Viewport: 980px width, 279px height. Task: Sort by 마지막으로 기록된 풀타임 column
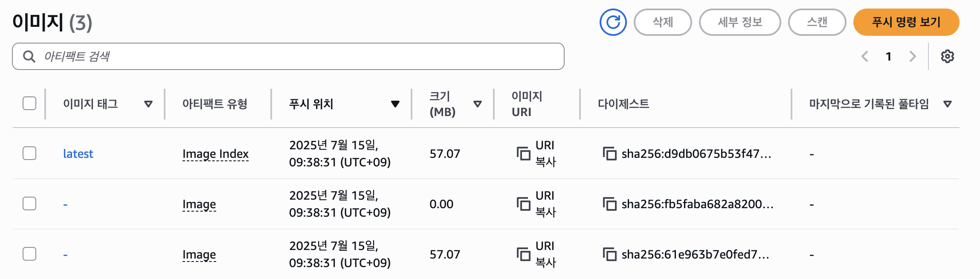coord(948,104)
